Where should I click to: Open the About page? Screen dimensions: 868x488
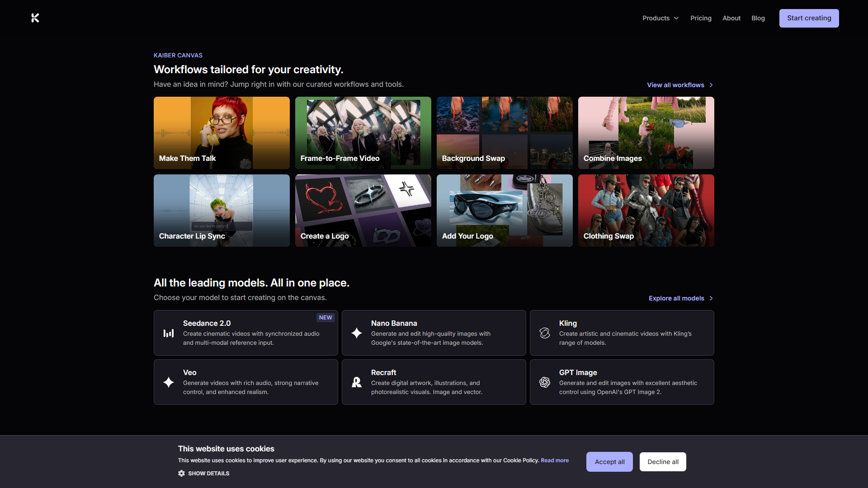click(731, 18)
